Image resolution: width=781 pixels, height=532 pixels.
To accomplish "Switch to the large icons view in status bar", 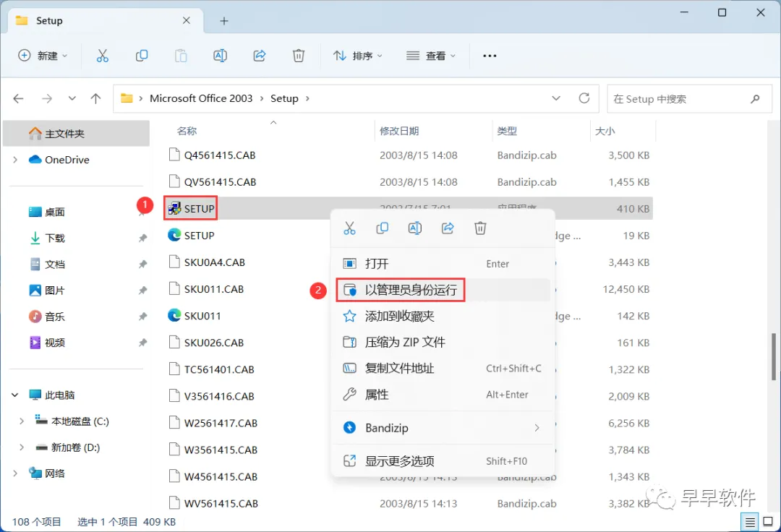I will 768,522.
